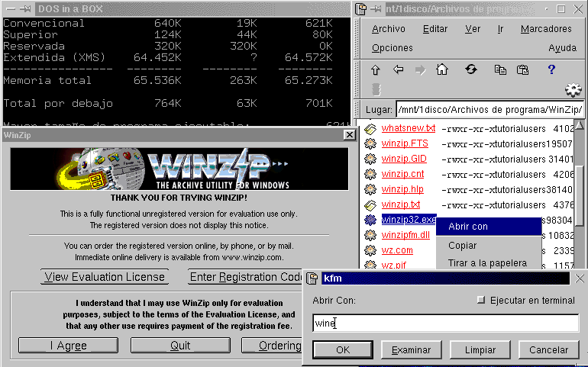
Task: Click the Cancelar button
Action: (548, 349)
